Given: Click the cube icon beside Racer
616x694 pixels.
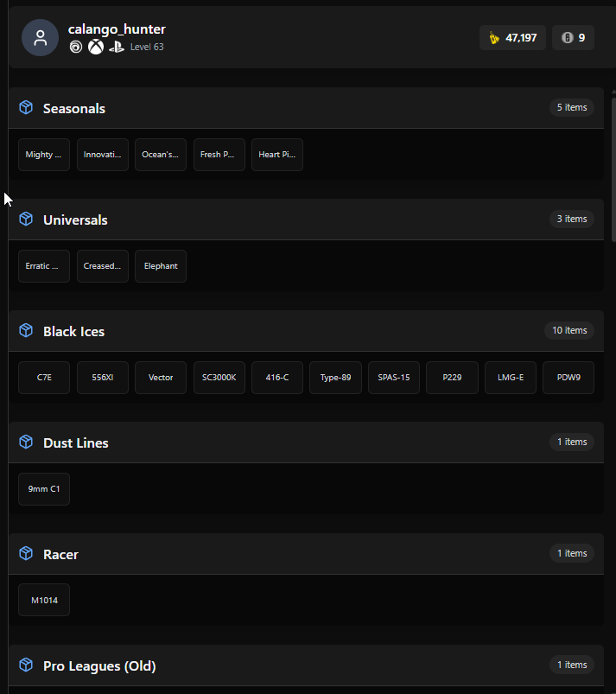Looking at the screenshot, I should (x=26, y=554).
